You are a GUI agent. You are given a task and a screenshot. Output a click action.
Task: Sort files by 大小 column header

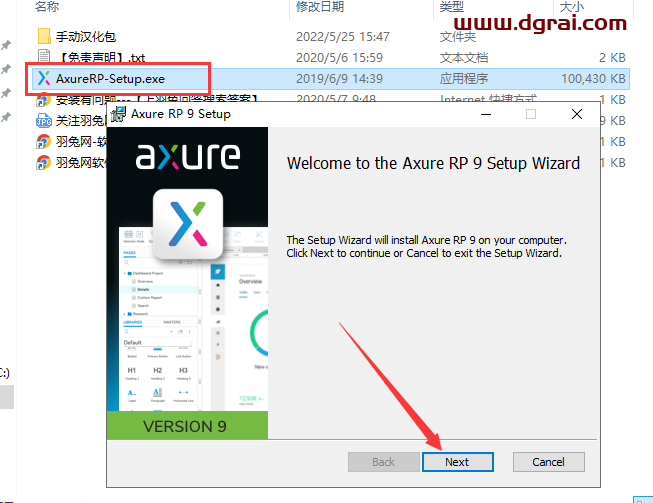point(571,6)
